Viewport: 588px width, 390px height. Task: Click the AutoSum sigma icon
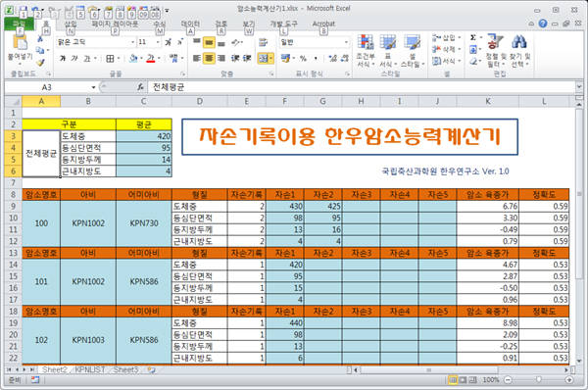[473, 37]
